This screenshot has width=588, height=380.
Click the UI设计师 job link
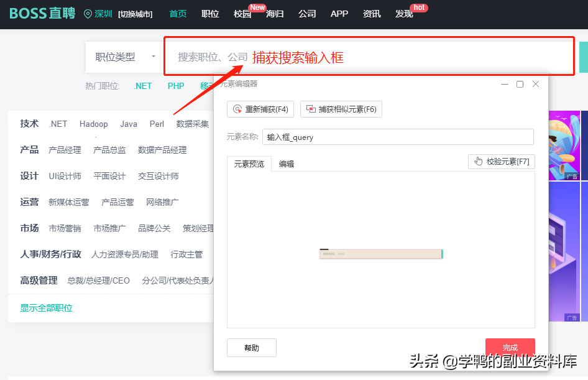65,176
